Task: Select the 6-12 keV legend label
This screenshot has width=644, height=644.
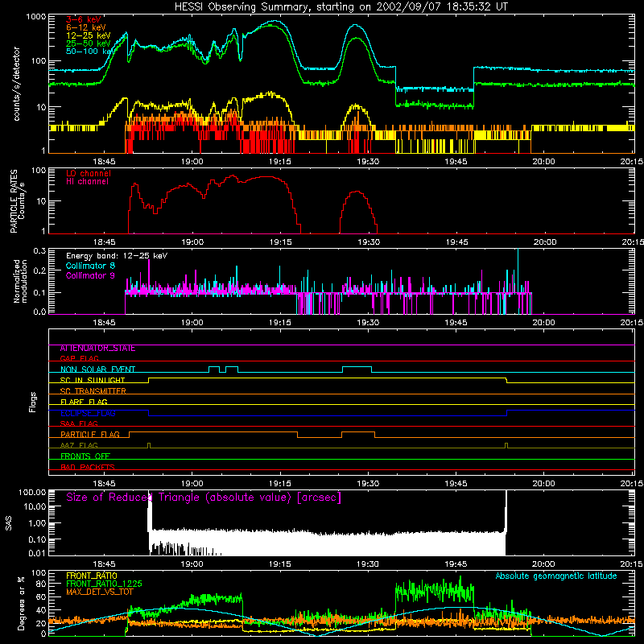Action: (x=86, y=27)
